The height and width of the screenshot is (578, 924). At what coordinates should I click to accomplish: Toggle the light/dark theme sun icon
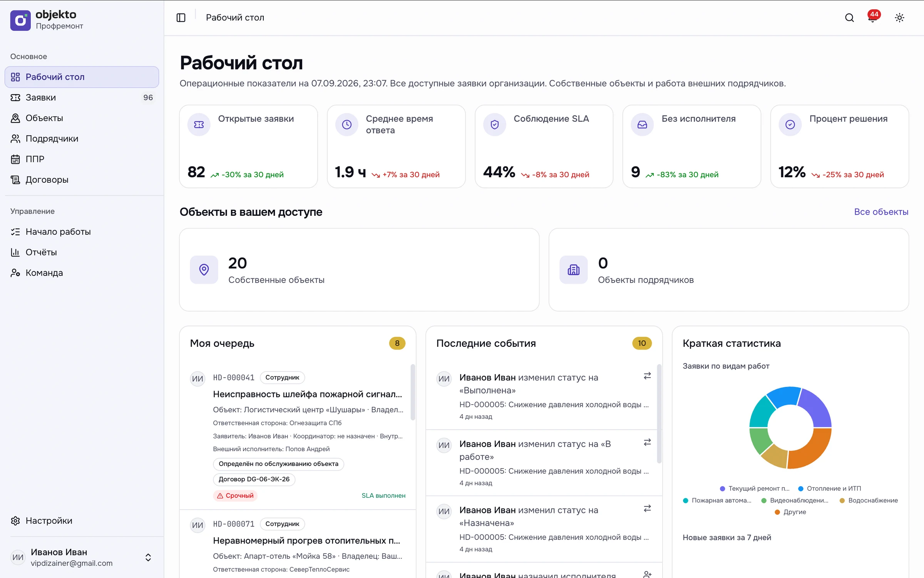[x=899, y=18]
